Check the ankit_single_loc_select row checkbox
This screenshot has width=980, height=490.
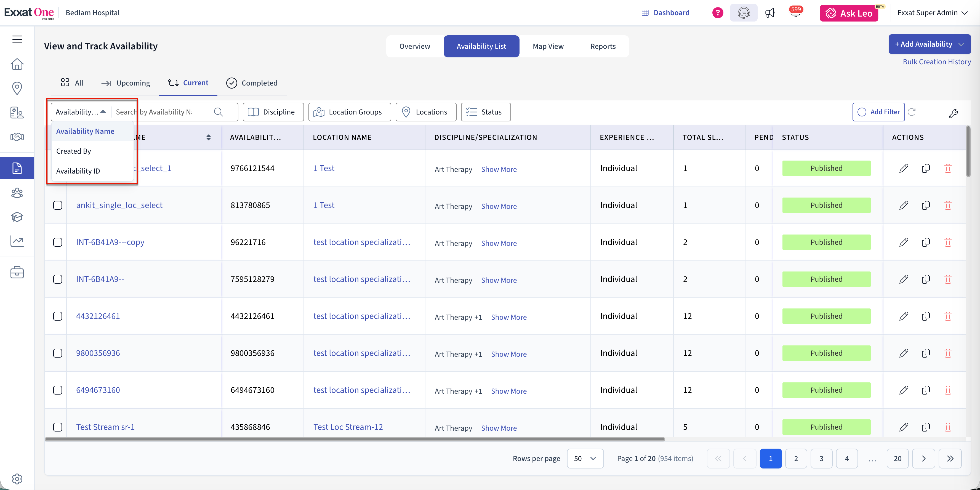[x=57, y=206]
